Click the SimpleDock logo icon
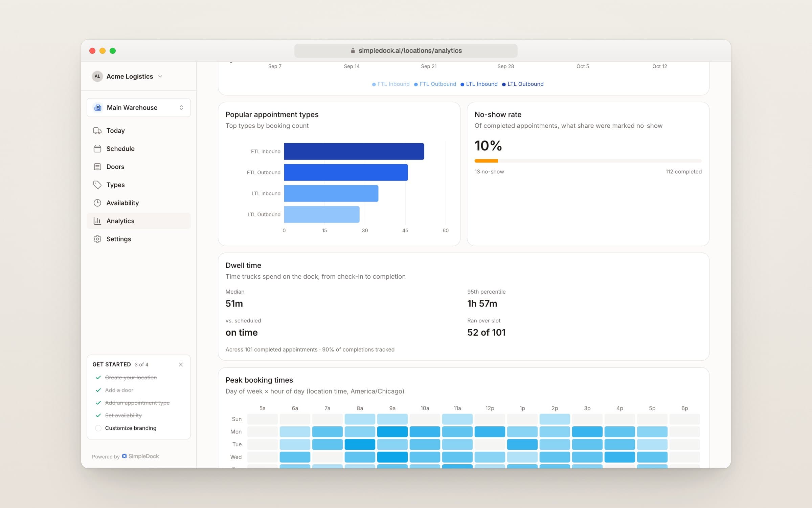 pos(125,456)
